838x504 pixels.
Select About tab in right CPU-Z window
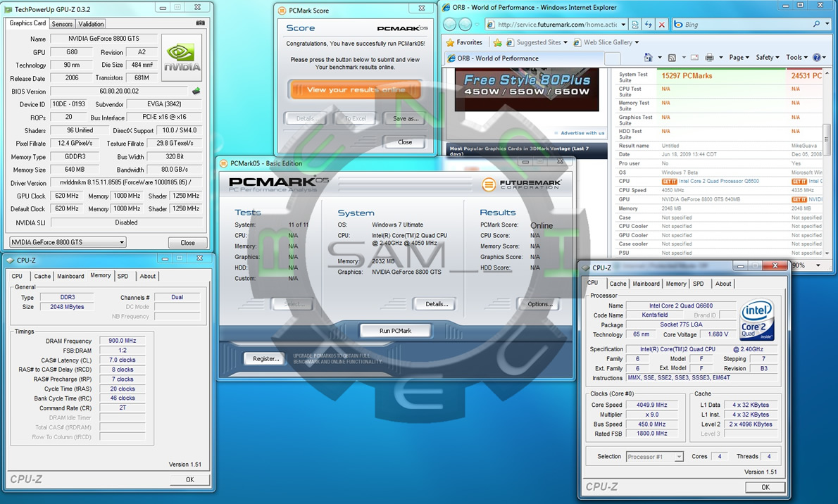point(723,284)
